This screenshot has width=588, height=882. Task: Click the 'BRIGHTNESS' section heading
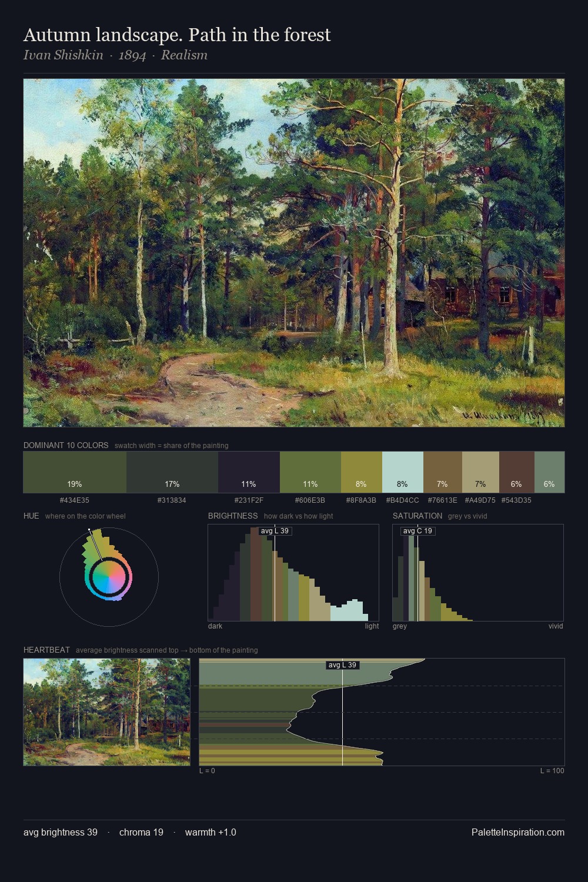pos(233,516)
